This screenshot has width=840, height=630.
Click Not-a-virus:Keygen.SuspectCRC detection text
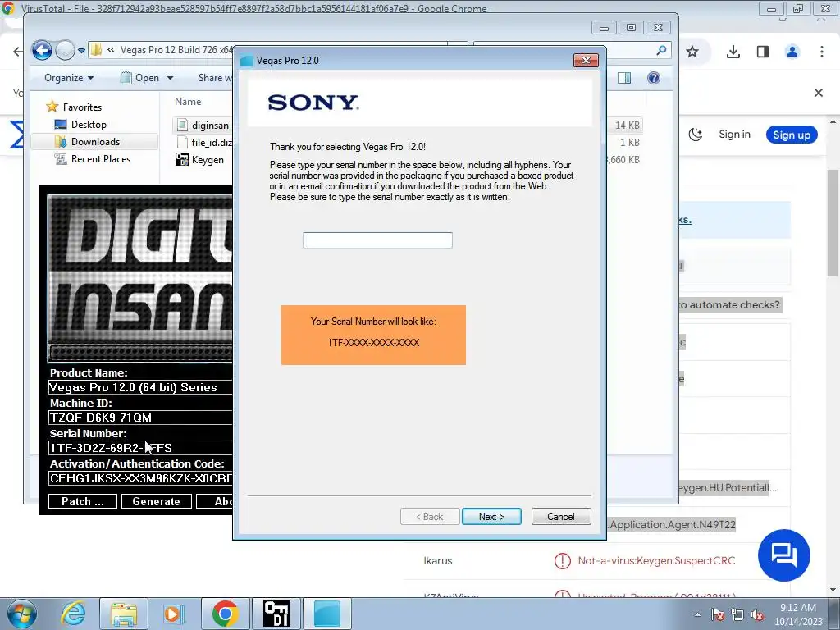(x=656, y=561)
